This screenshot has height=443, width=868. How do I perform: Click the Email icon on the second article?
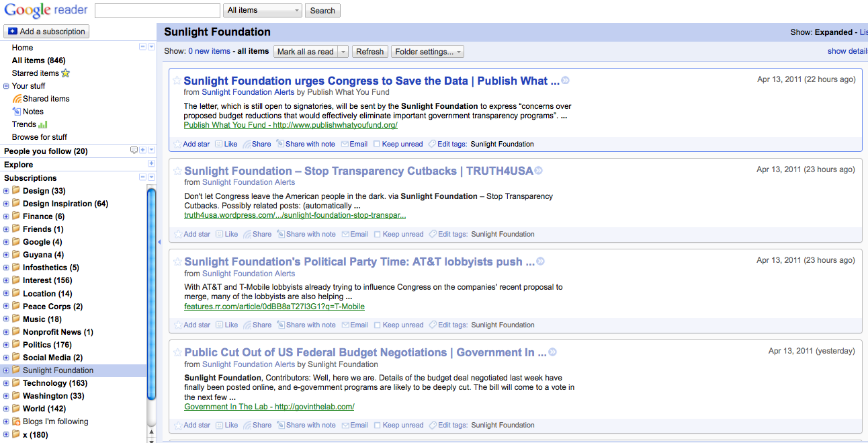[346, 235]
